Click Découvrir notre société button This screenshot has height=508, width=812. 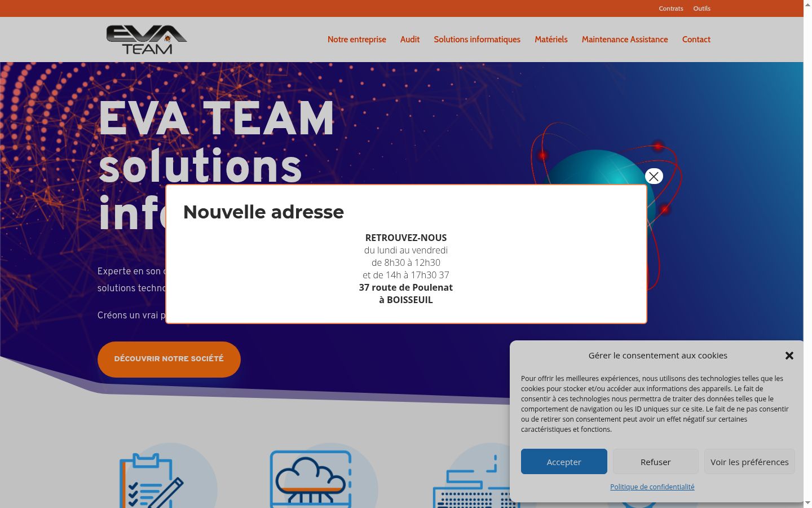coord(169,359)
